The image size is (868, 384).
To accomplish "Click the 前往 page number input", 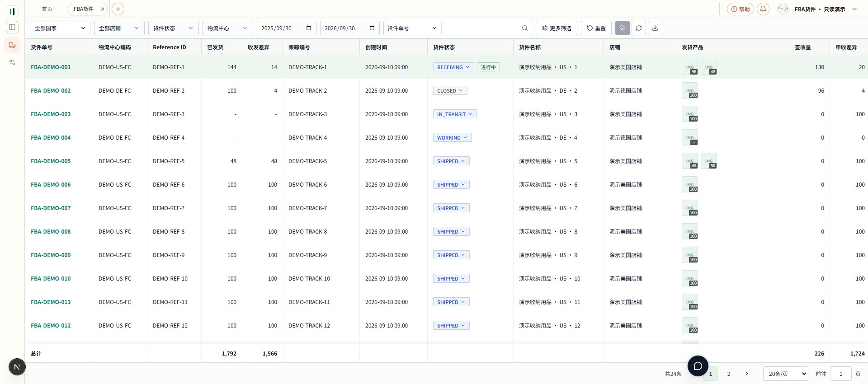I will click(841, 374).
